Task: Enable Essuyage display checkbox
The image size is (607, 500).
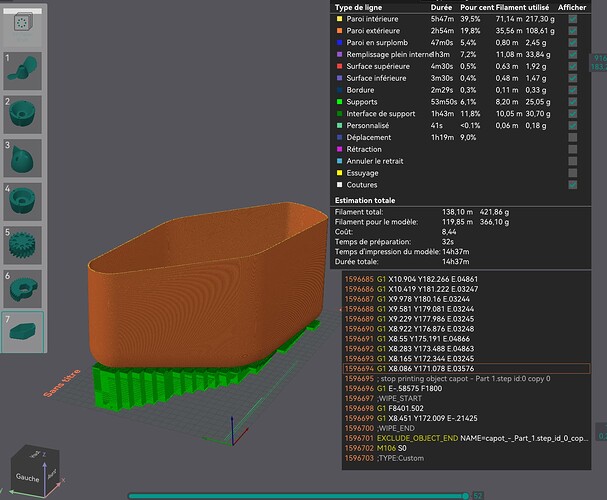Action: coord(573,173)
